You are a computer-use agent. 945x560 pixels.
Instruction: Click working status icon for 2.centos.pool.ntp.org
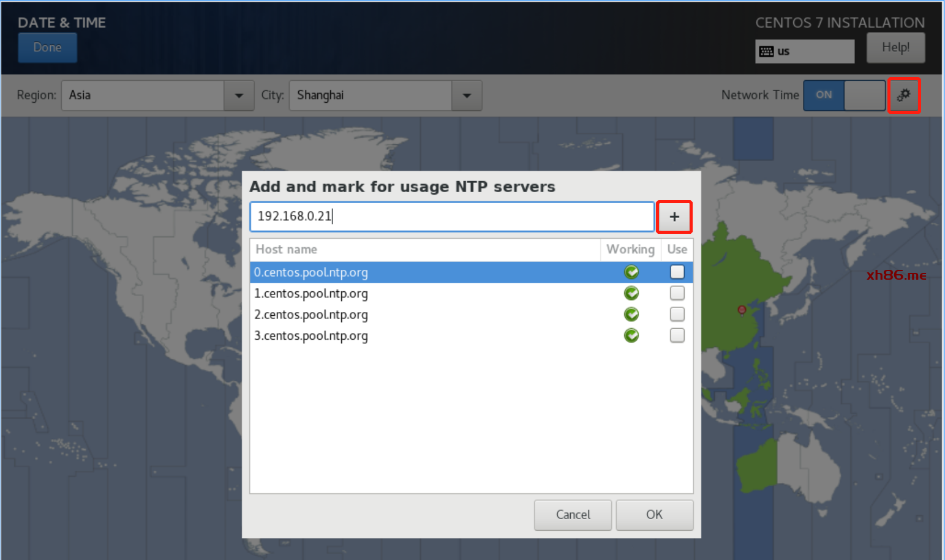[x=631, y=315]
